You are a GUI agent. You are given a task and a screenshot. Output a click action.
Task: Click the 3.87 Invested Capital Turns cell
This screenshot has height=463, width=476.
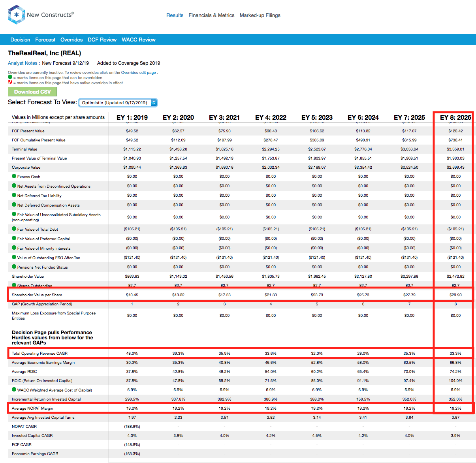[x=455, y=418]
